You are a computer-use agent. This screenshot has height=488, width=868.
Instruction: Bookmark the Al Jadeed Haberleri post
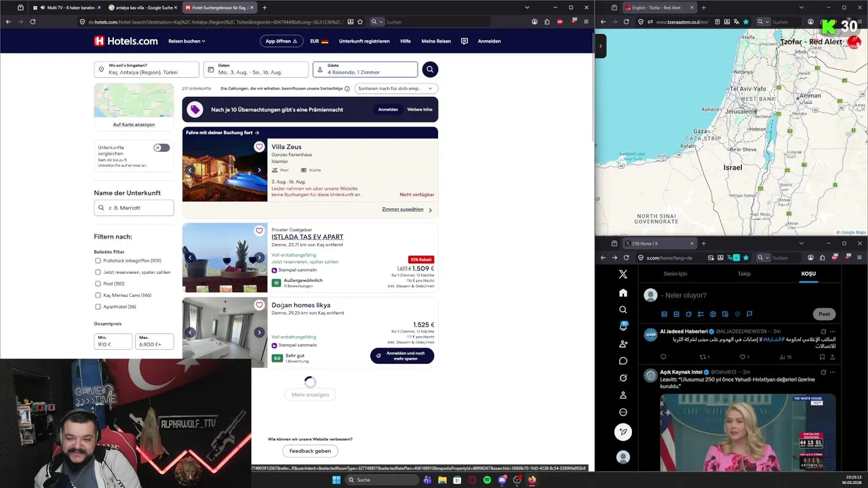pos(822,357)
